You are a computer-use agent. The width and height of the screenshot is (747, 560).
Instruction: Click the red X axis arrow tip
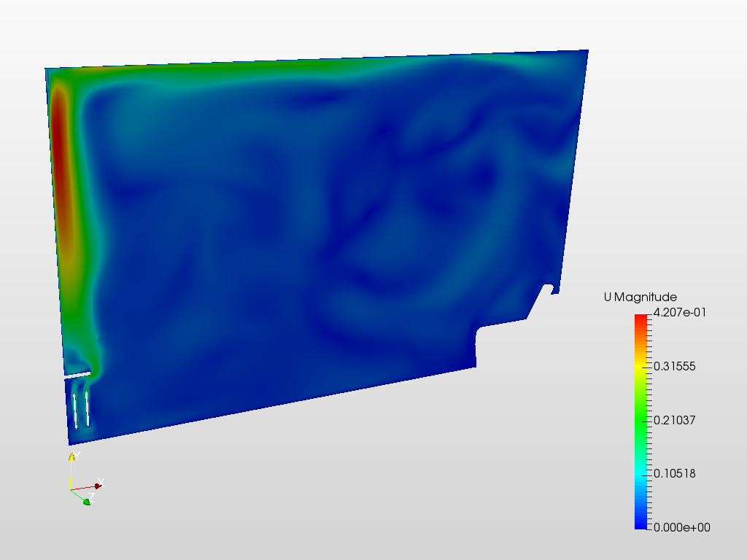click(98, 486)
